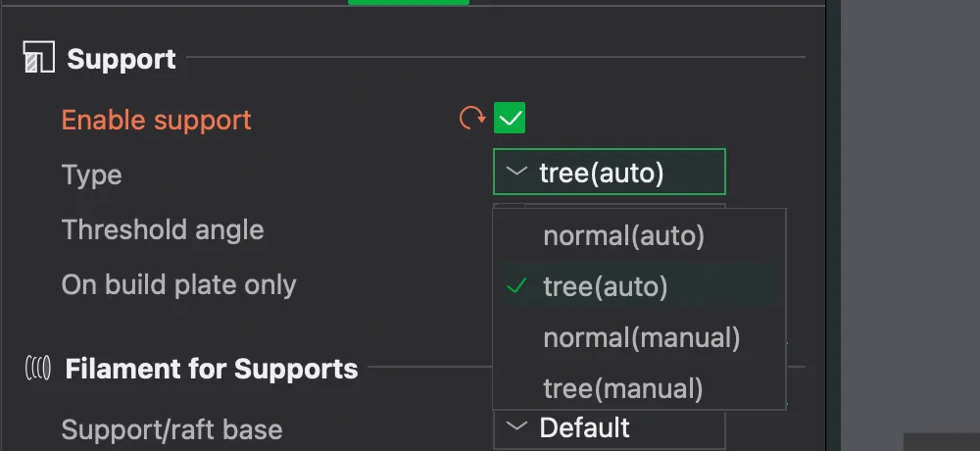
Task: Click the Support/raft base label
Action: [x=171, y=429]
